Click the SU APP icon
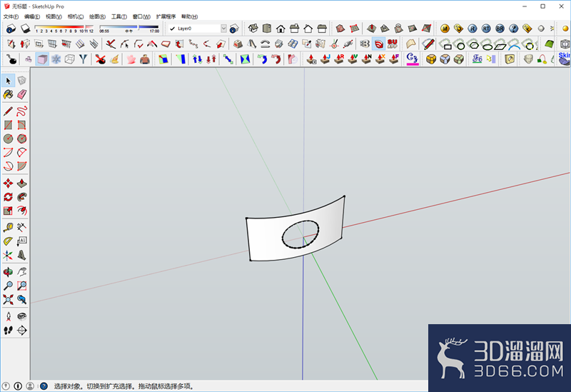 [392, 44]
